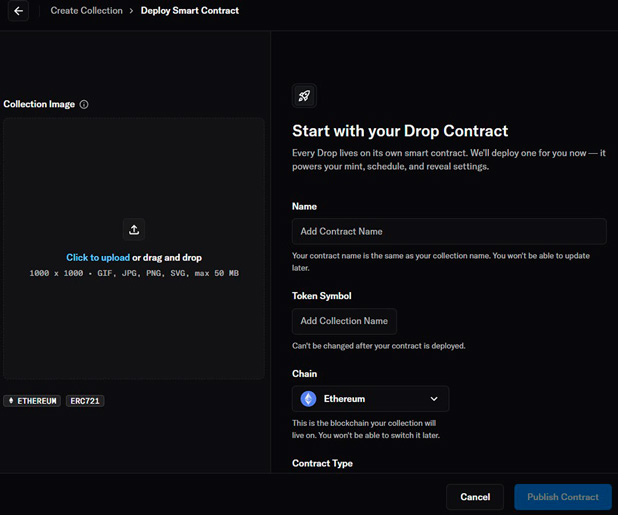The image size is (618, 515).
Task: Click the image format requirements text
Action: tap(134, 273)
